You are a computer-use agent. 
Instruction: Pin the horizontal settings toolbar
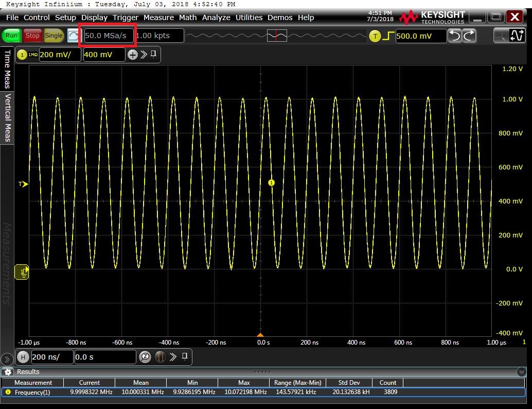pyautogui.click(x=185, y=356)
